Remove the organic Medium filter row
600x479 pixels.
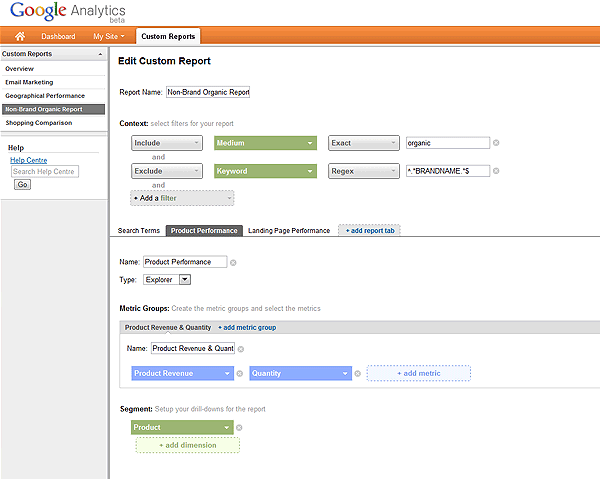click(x=496, y=143)
